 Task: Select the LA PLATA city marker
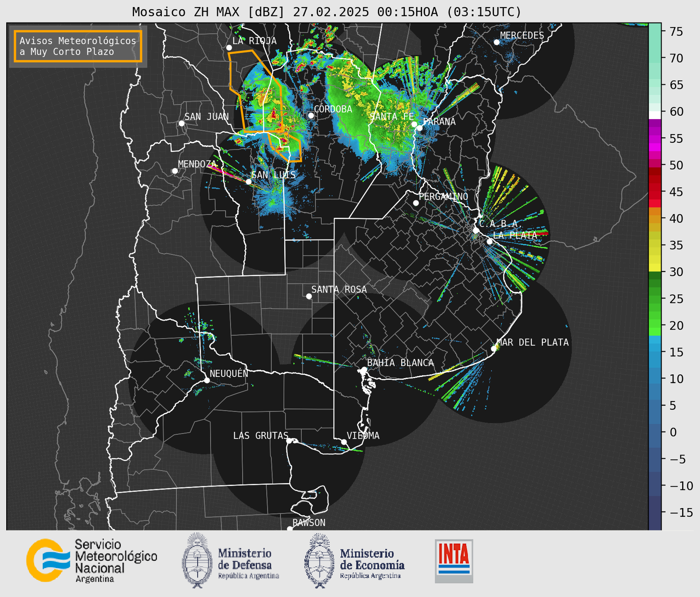coord(490,242)
